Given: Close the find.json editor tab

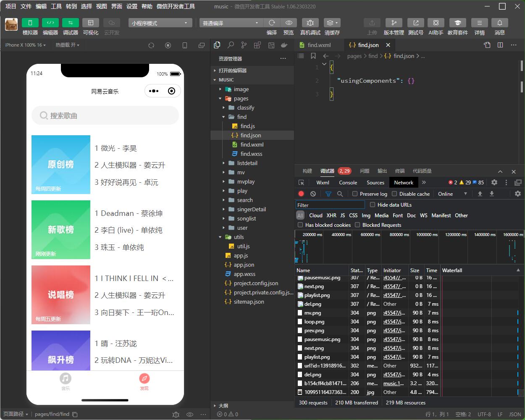Looking at the screenshot, I should coord(388,45).
